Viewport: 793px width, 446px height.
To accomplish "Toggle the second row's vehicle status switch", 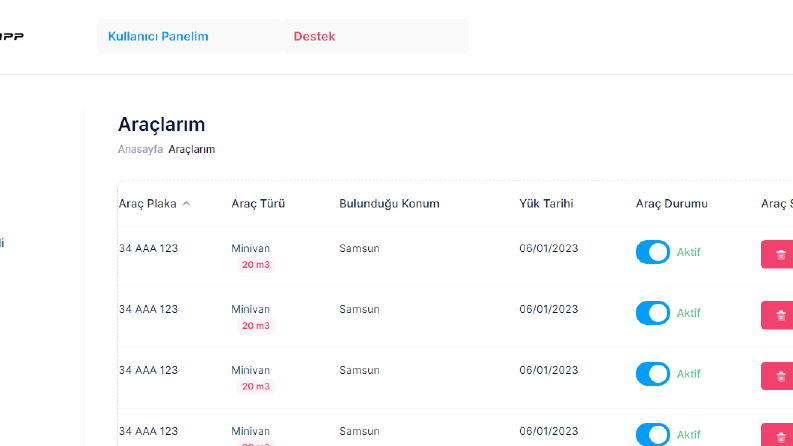I will [x=652, y=313].
